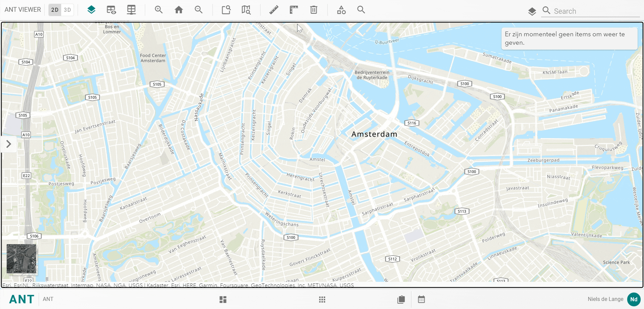Switch the viewer to 3D mode

click(67, 10)
